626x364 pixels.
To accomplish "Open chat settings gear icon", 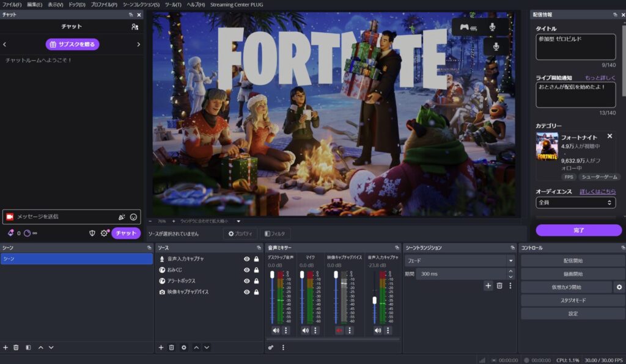I will coord(104,233).
